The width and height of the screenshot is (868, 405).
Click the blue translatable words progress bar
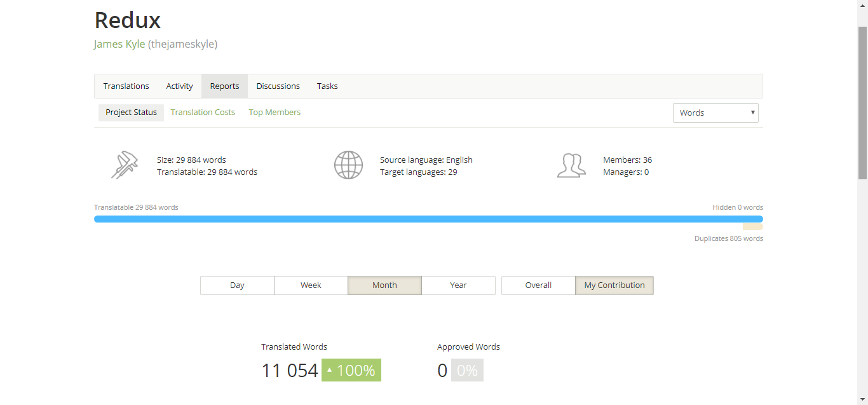click(x=428, y=219)
